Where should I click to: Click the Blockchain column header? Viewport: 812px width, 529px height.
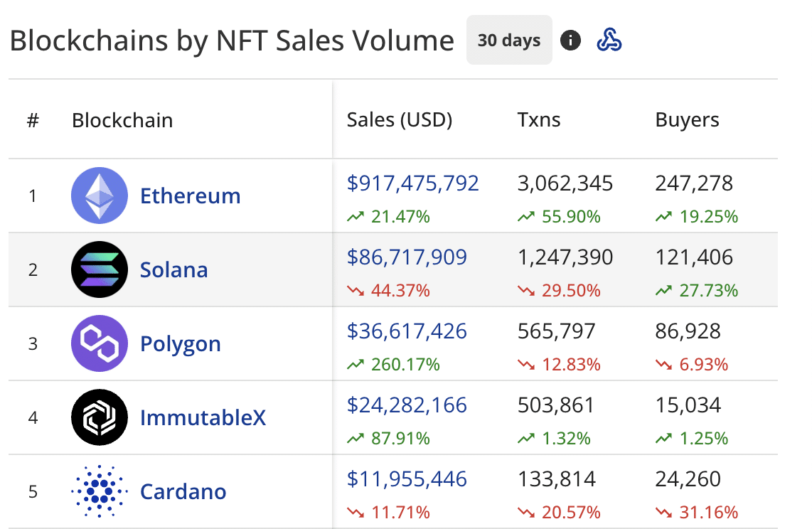122,119
